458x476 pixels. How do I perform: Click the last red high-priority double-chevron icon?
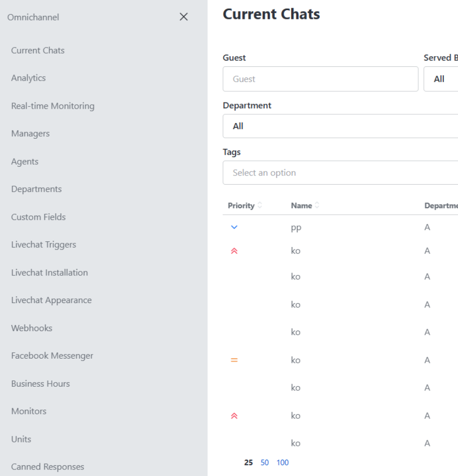click(x=234, y=416)
